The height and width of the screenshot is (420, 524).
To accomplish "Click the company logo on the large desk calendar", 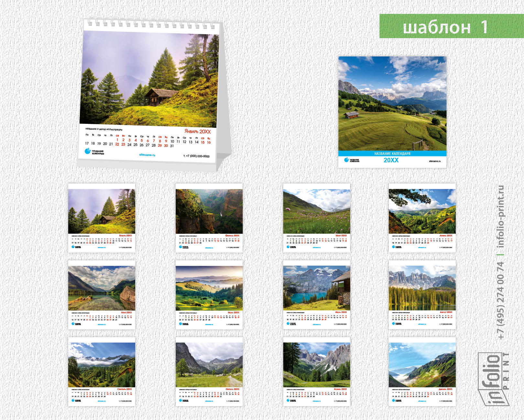I will (x=94, y=152).
